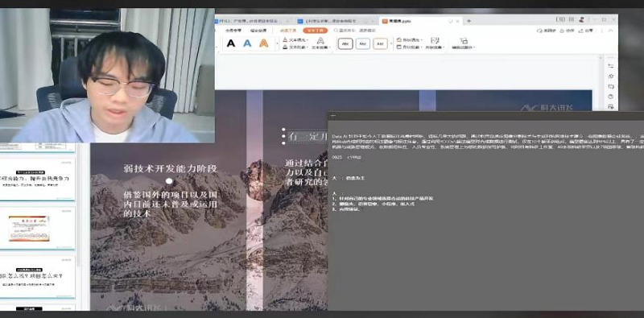The image size is (644, 318).
Task: Click the sync status (未同步) button
Action: click(547, 31)
